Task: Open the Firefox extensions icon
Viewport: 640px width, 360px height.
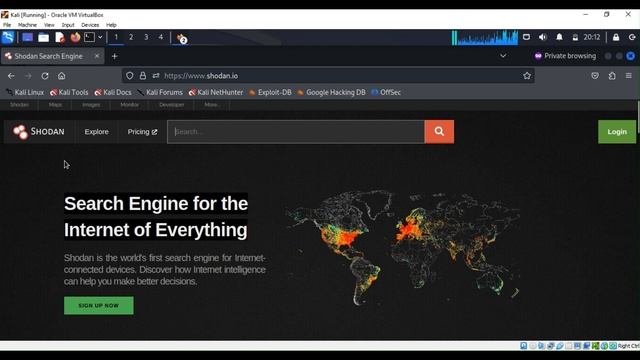Action: pos(612,76)
